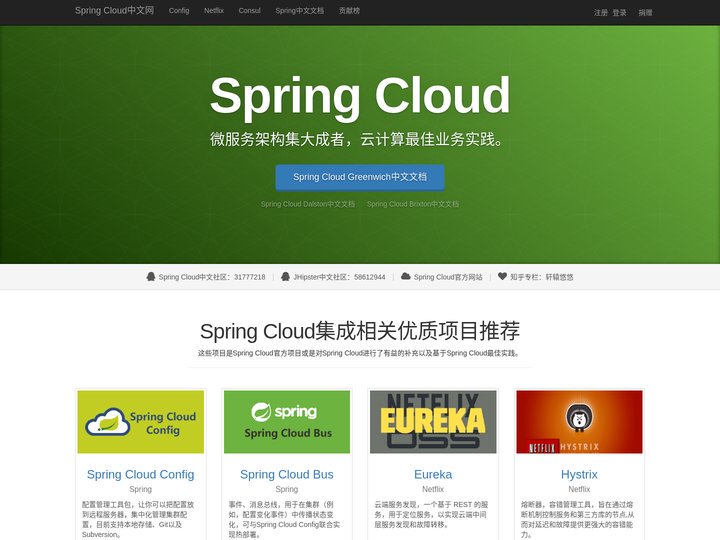Click Spring Cloud Bus thumbnail image

coord(287,422)
